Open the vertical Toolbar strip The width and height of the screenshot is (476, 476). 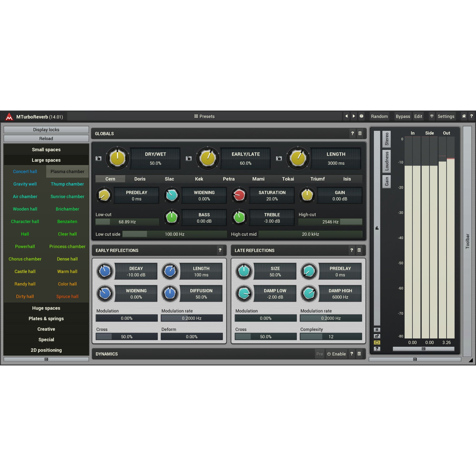pos(467,241)
